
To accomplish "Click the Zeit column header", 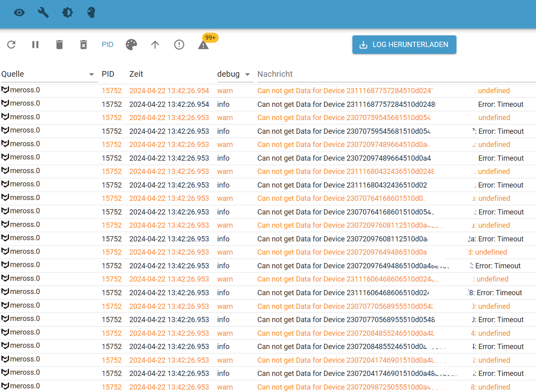I will [136, 74].
